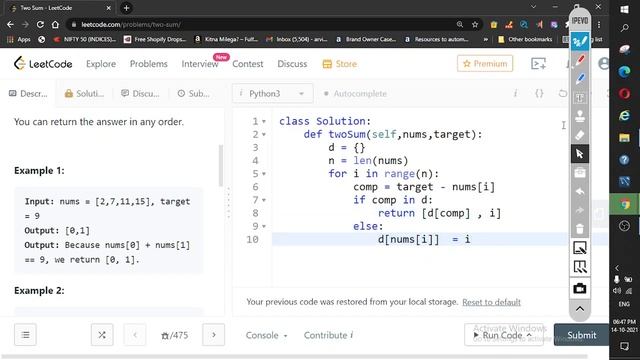Redo an annotation in the IPEVO toolbar
The width and height of the screenshot is (640, 360).
point(580,210)
